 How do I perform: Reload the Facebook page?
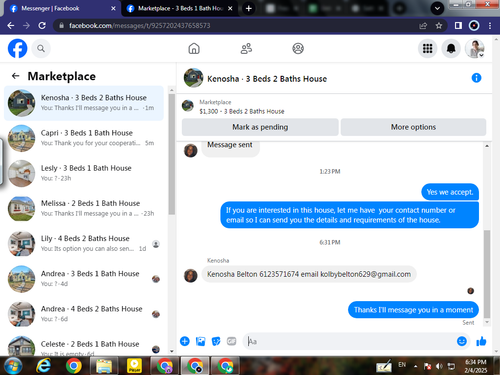pos(42,26)
